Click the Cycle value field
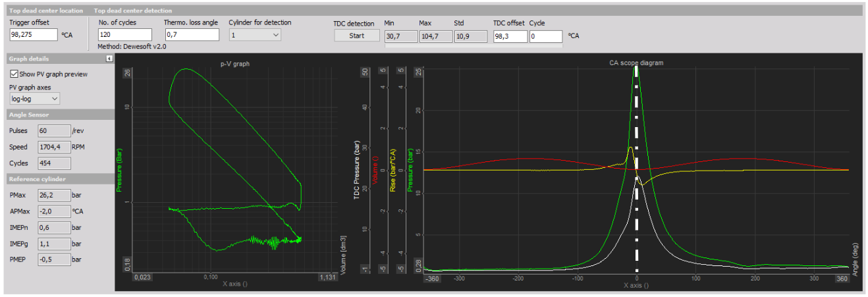This screenshot has width=868, height=297. [546, 36]
